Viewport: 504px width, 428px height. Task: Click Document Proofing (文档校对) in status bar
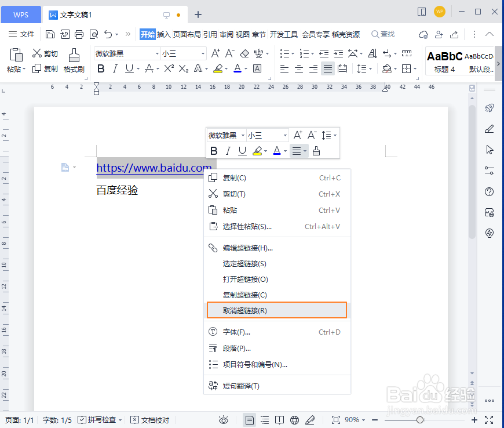tap(150, 420)
